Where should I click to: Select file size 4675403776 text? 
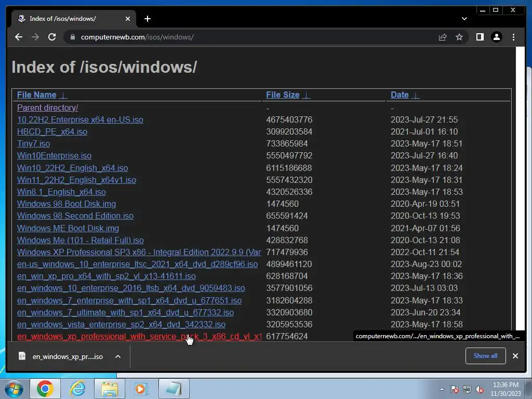pos(289,119)
